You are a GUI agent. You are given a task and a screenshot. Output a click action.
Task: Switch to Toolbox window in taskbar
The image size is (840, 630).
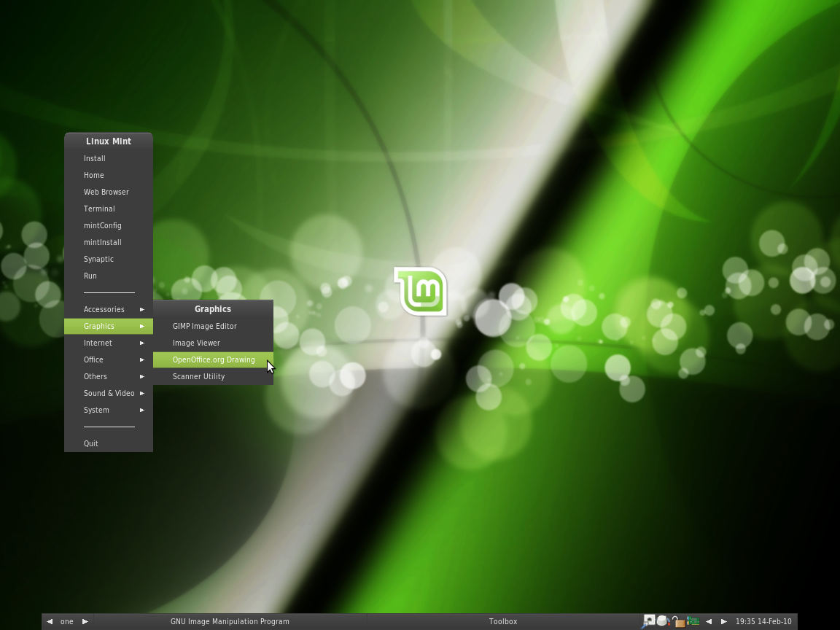pyautogui.click(x=502, y=621)
